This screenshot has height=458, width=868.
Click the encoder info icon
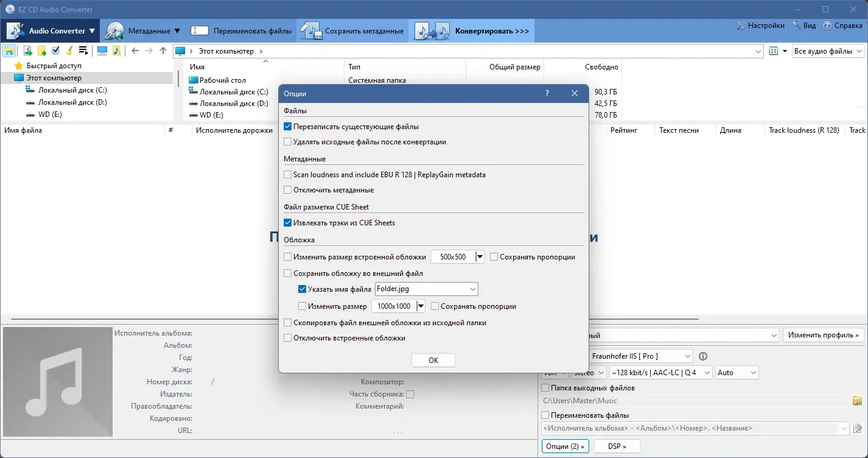703,356
